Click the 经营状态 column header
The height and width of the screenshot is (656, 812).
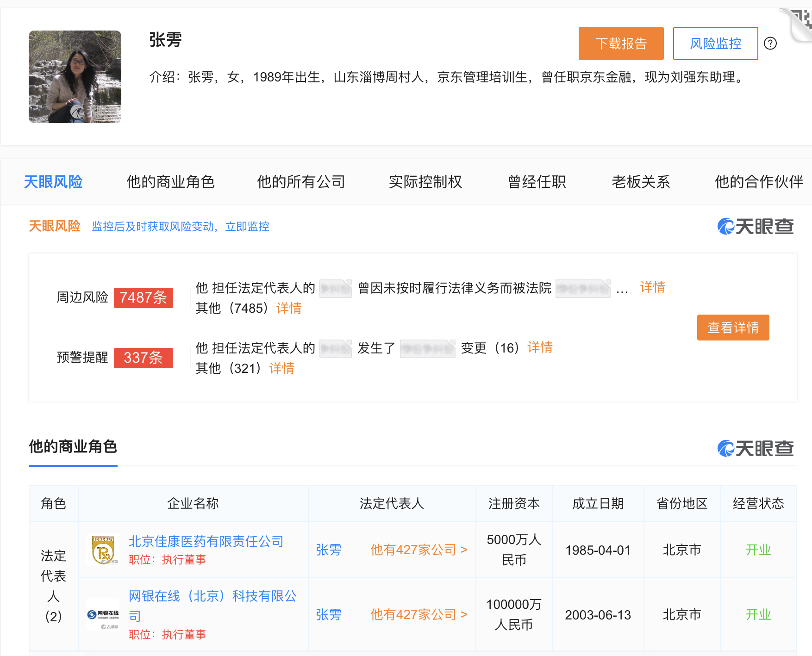tap(758, 503)
